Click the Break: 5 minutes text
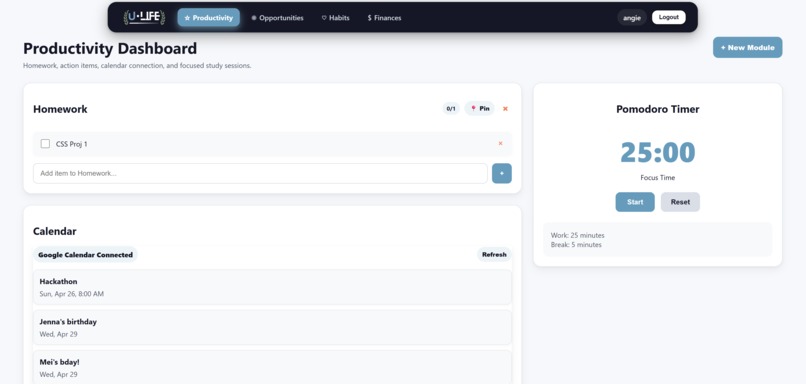806x384 pixels. coord(576,245)
